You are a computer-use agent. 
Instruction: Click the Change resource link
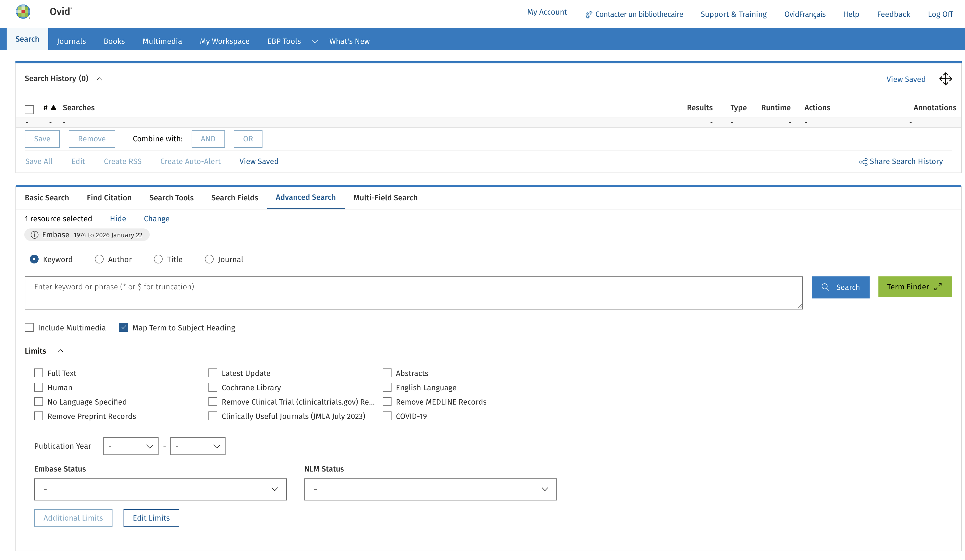[156, 219]
